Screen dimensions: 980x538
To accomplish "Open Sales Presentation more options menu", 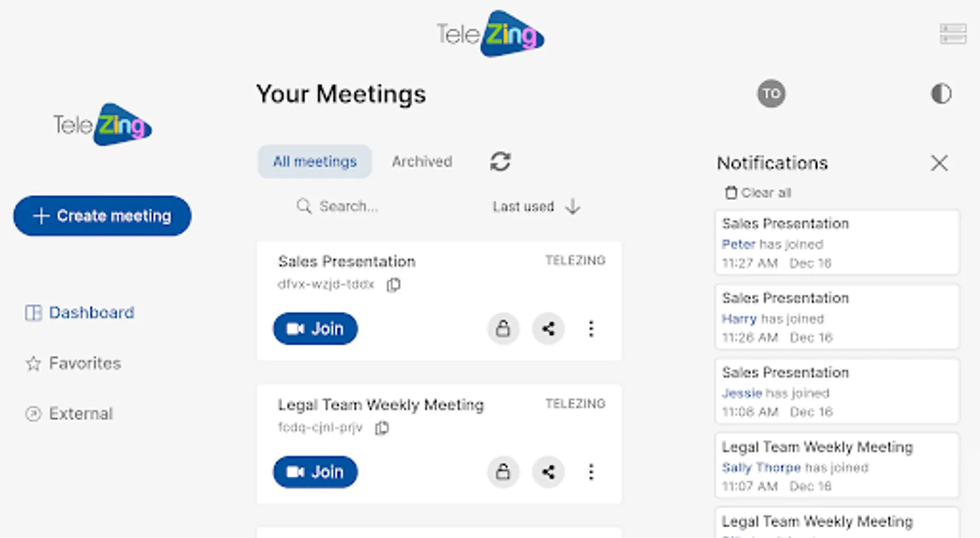I will pyautogui.click(x=591, y=329).
